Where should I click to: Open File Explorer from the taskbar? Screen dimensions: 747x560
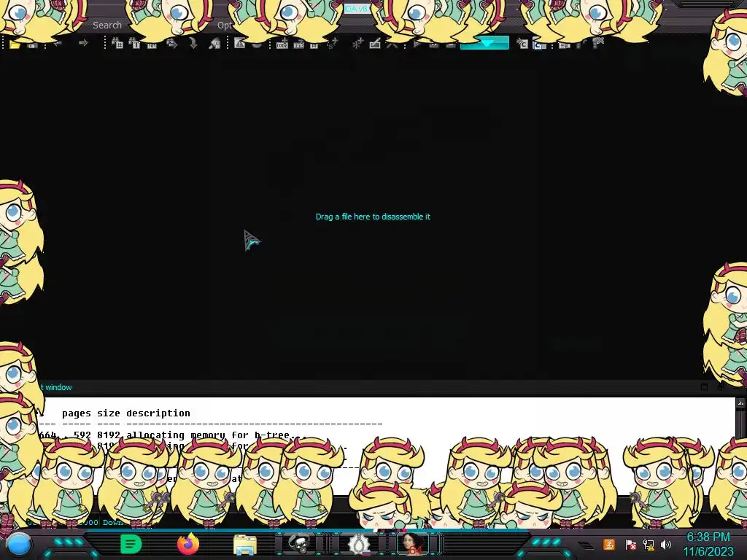[245, 544]
